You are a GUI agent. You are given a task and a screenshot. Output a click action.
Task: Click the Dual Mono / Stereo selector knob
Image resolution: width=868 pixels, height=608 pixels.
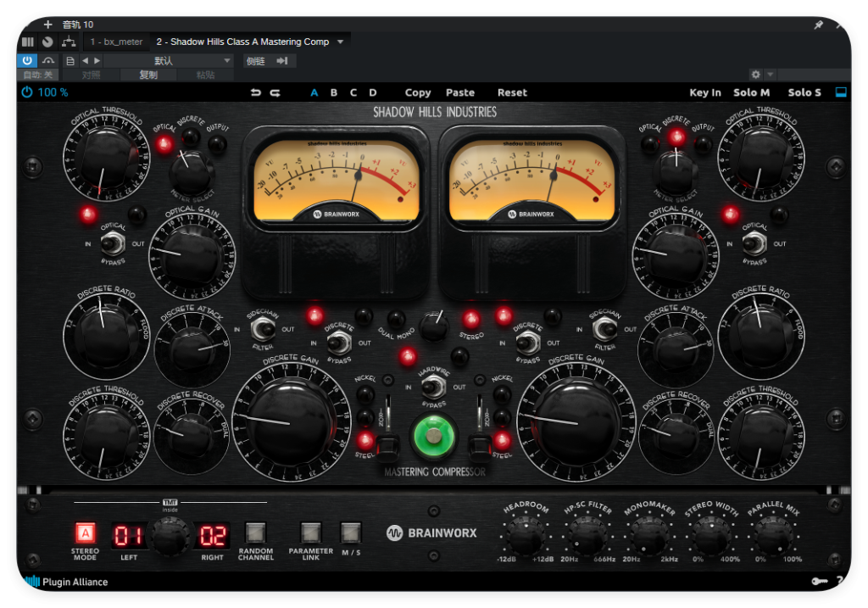pos(433,326)
